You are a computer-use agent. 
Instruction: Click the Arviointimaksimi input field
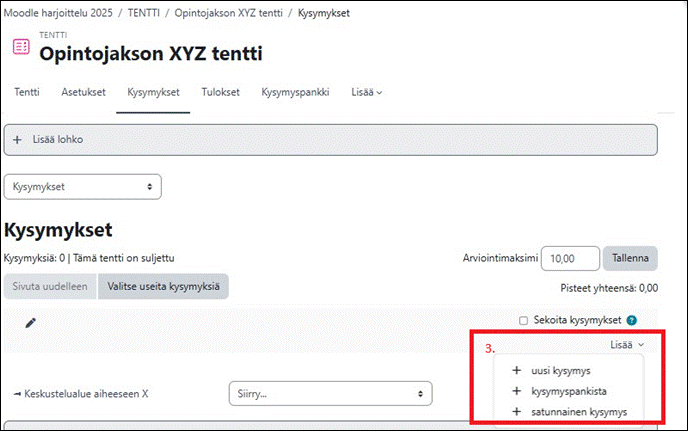[570, 259]
